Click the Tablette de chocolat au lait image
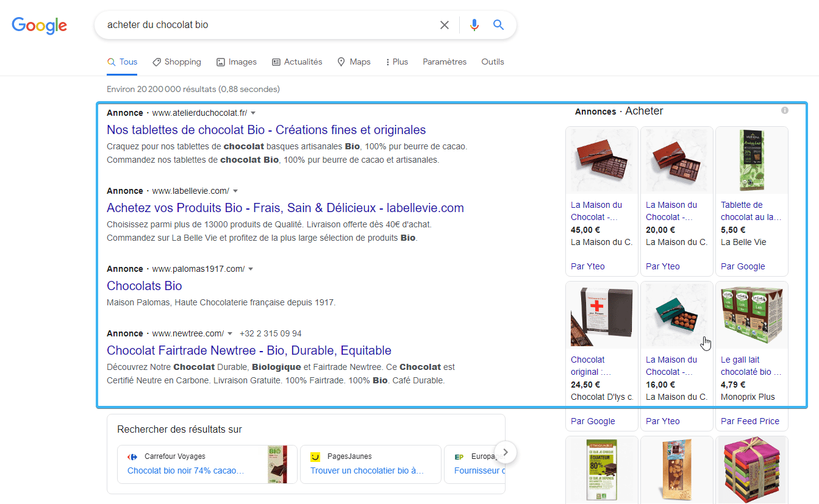 click(752, 161)
